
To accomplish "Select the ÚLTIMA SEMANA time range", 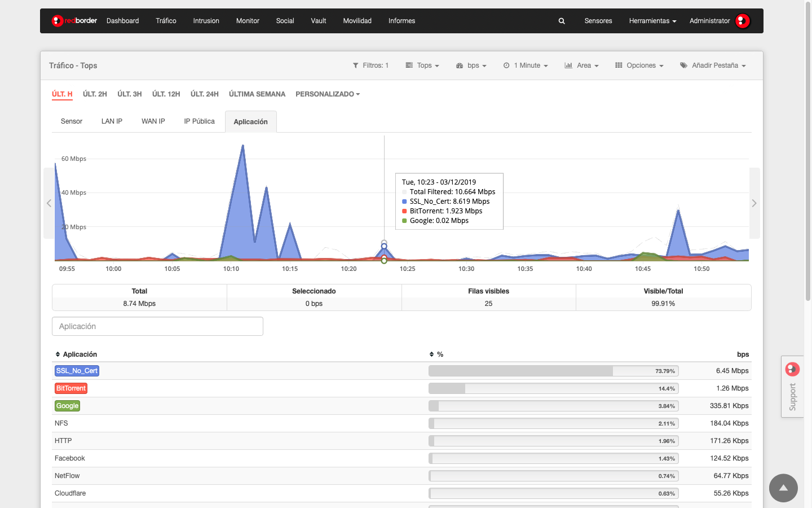I will coord(257,94).
